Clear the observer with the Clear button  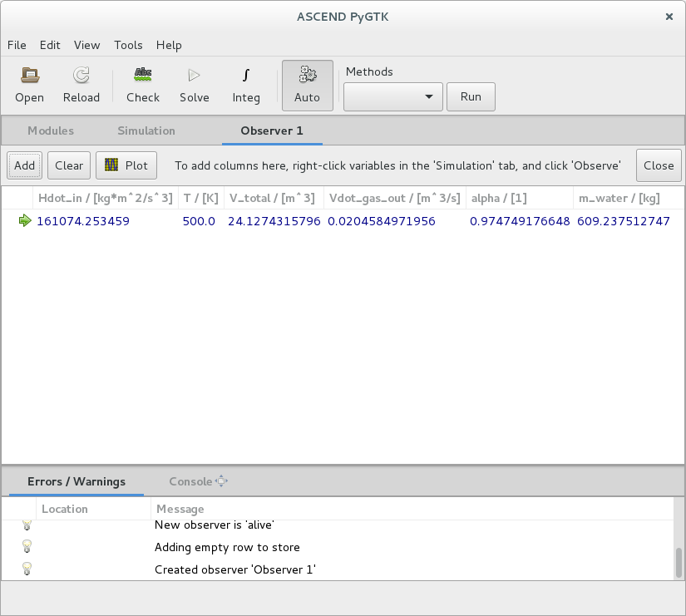coord(69,165)
